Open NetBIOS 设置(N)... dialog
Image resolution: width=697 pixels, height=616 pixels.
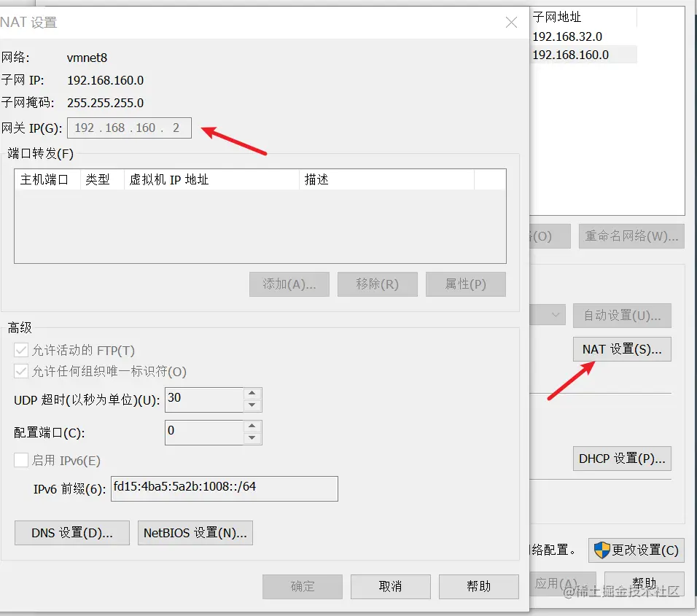[195, 533]
